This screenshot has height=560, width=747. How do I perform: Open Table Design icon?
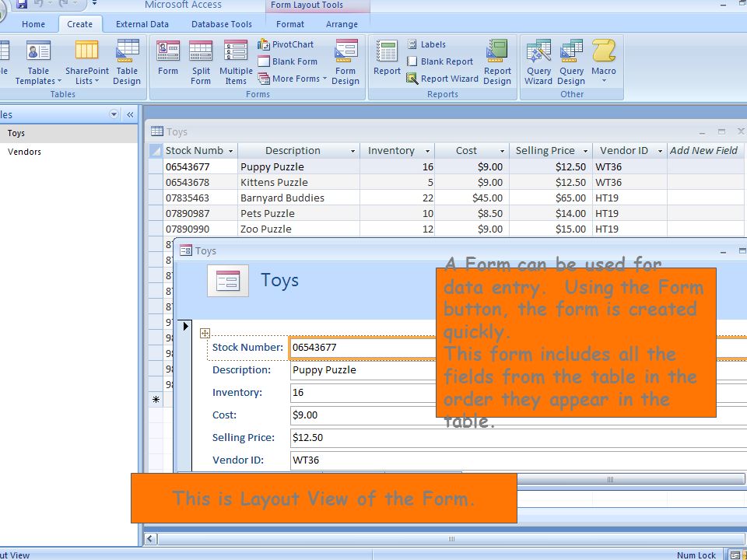pos(127,63)
